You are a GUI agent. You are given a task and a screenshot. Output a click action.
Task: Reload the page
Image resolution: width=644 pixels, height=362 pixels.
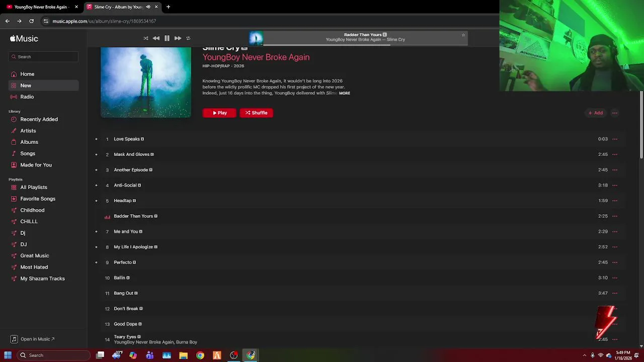(31, 21)
